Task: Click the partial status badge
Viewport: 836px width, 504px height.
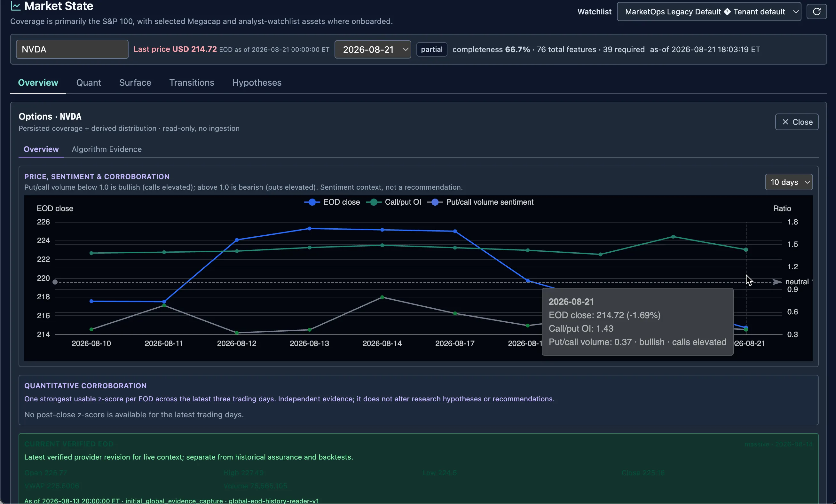Action: [x=431, y=50]
